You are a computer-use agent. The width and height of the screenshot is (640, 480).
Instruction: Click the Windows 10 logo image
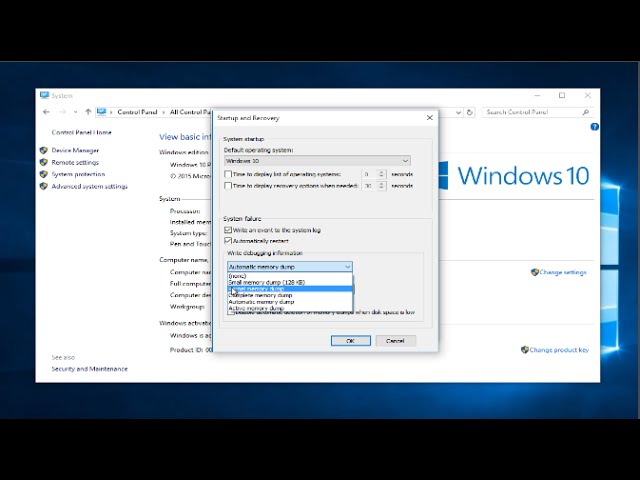pos(514,176)
